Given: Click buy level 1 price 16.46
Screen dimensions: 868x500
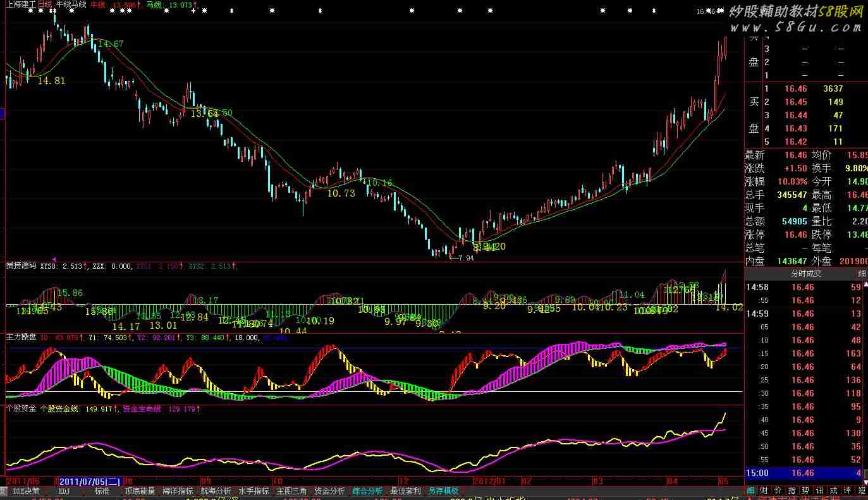Looking at the screenshot, I should (x=795, y=89).
